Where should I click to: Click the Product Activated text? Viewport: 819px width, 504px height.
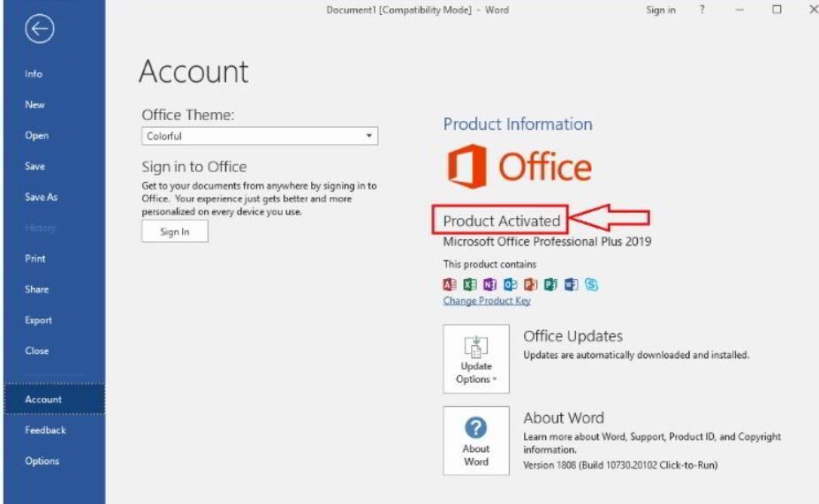[502, 222]
